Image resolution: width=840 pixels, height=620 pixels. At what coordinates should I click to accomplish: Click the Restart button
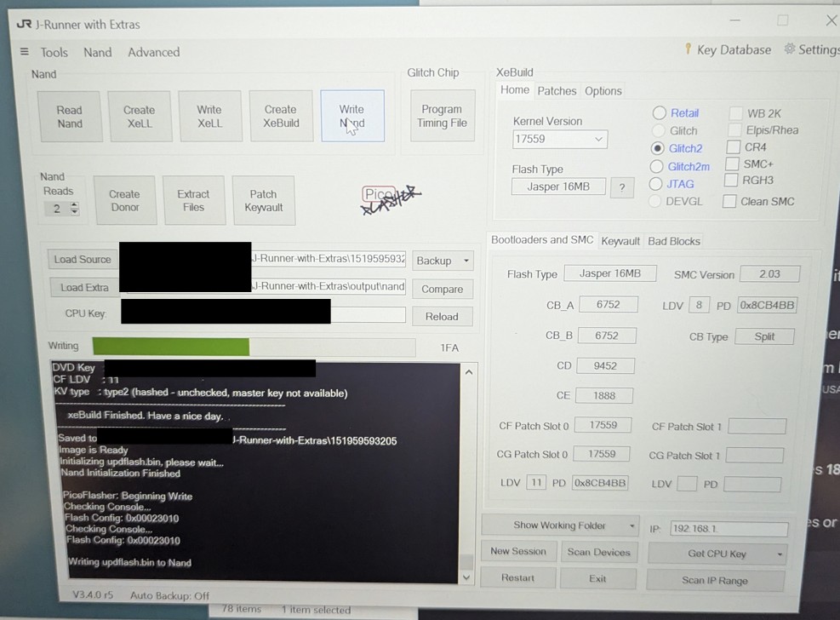(x=517, y=578)
